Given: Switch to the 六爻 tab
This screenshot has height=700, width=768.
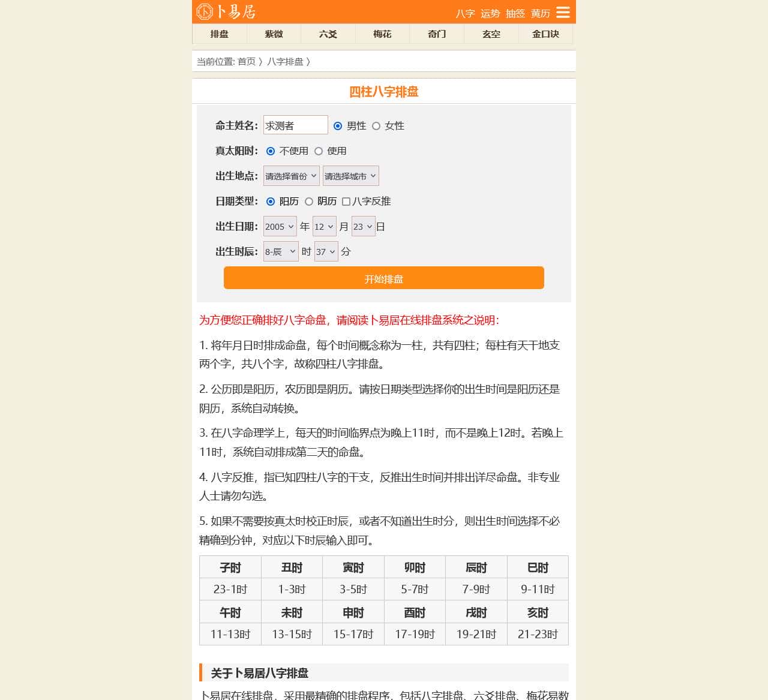Looking at the screenshot, I should (x=328, y=34).
